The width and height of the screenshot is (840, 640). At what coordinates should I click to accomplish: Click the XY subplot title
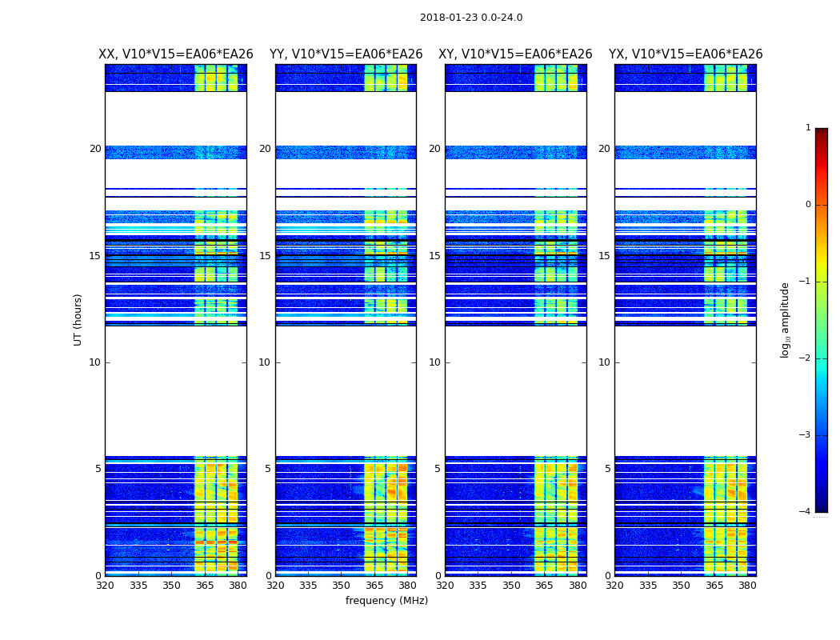[515, 54]
